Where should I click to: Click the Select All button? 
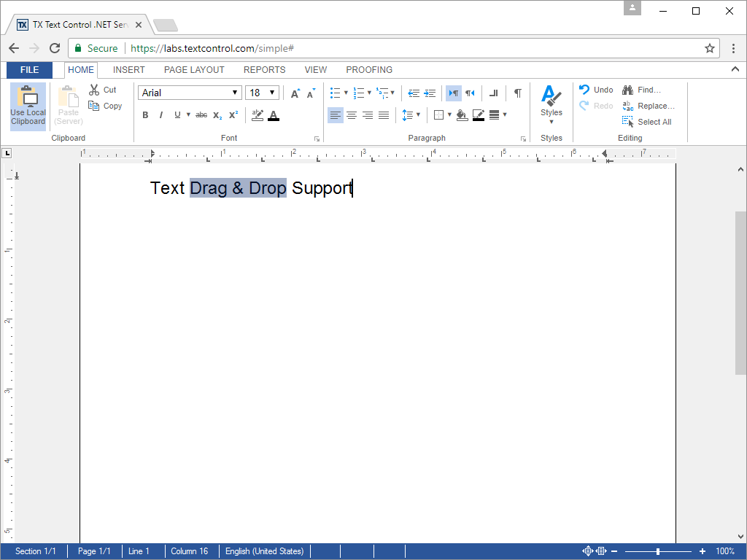tap(647, 122)
